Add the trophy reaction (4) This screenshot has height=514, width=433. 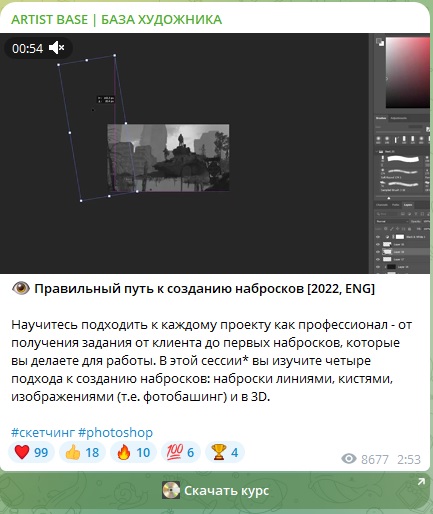coord(225,452)
